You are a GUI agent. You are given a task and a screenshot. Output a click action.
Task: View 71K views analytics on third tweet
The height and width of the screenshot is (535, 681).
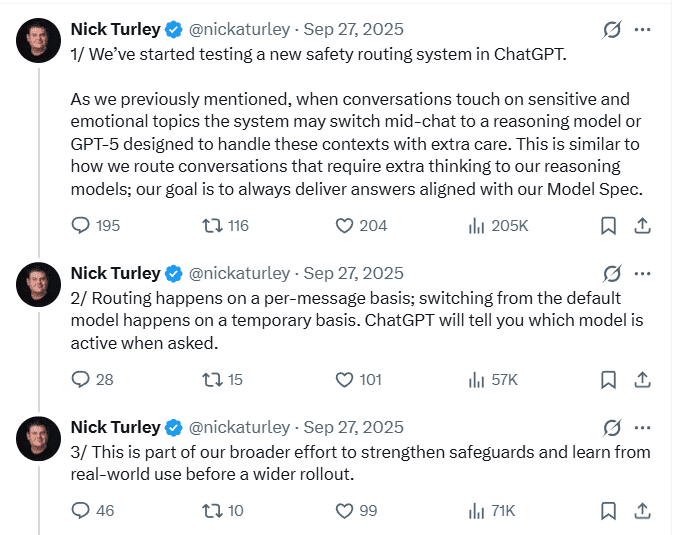tap(492, 511)
